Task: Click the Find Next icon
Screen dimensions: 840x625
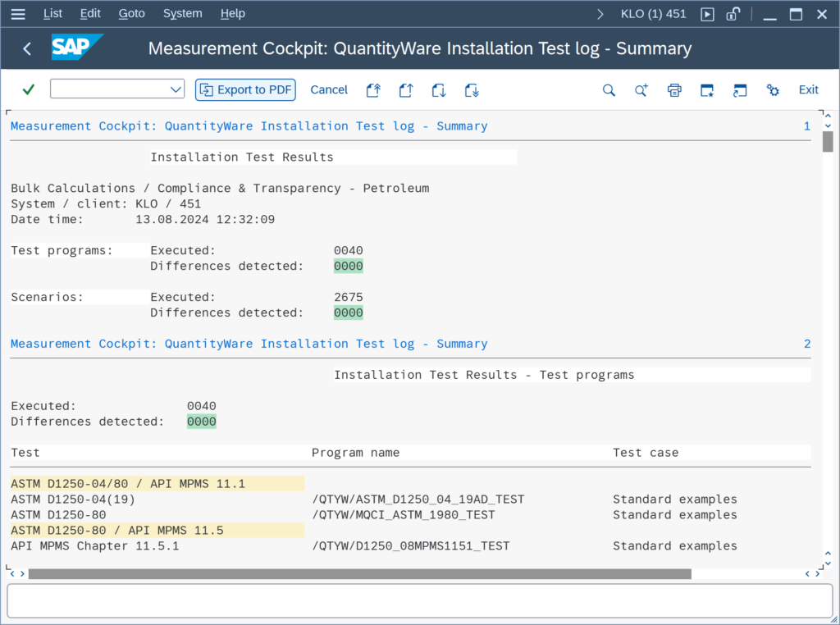Action: pyautogui.click(x=641, y=90)
